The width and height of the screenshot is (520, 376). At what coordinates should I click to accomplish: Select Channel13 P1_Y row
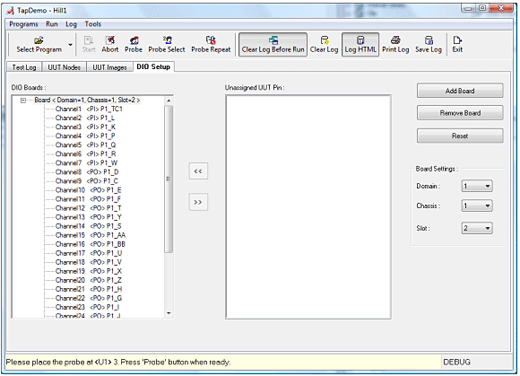88,217
